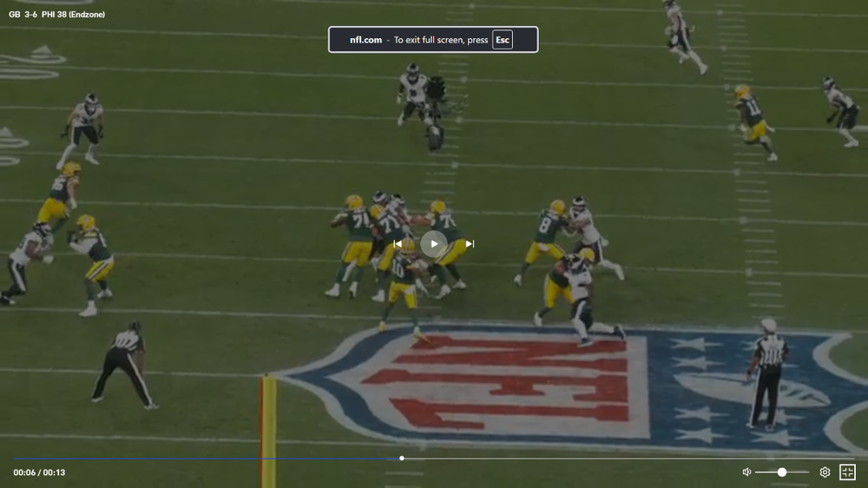Screen dimensions: 868x488
Task: Jump to the very start of timeline
Action: [15, 458]
